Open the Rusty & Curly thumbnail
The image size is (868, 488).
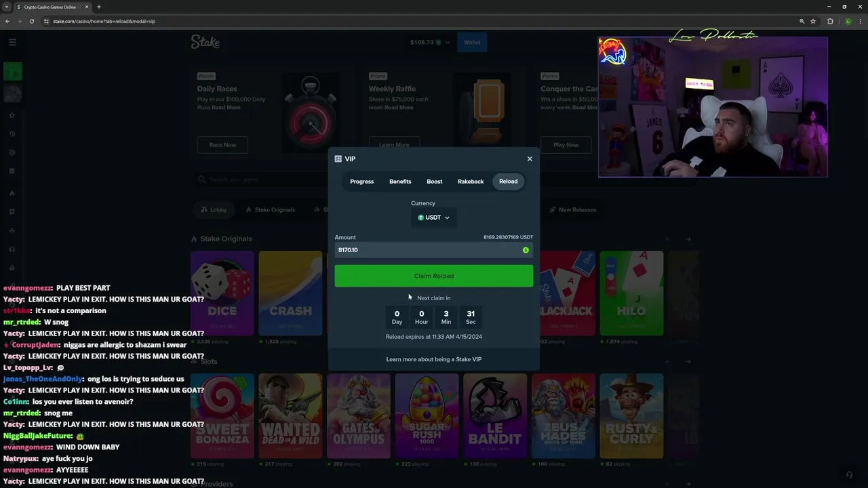click(631, 415)
